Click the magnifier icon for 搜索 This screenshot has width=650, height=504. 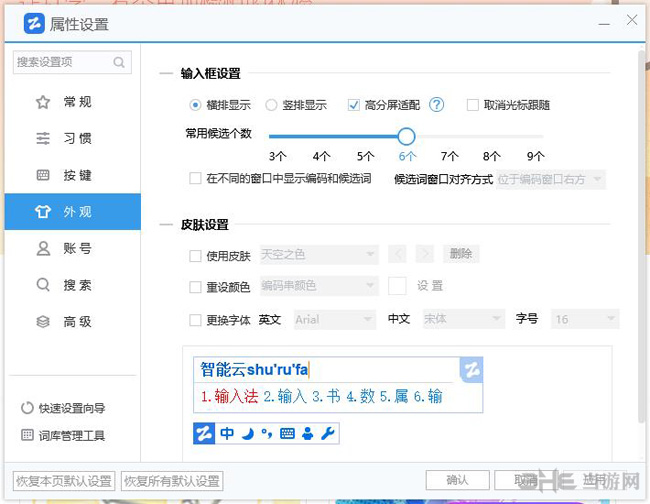click(x=43, y=285)
